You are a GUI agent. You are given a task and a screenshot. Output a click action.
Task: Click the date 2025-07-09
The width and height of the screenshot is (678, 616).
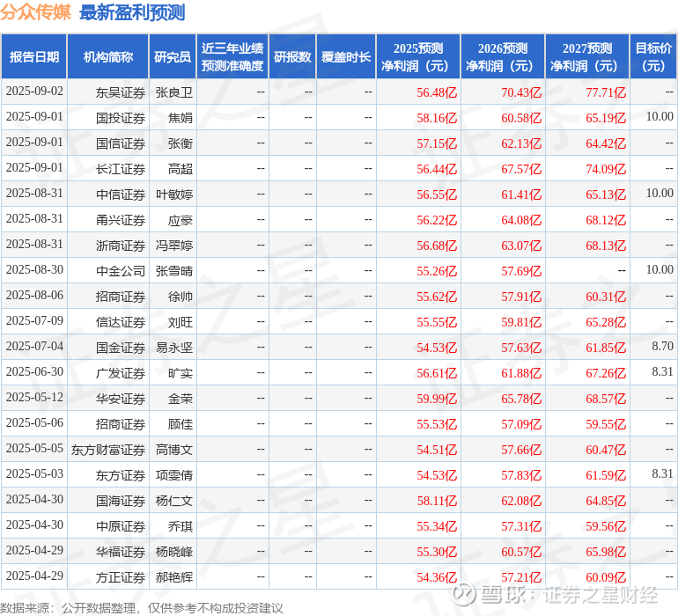coord(34,320)
